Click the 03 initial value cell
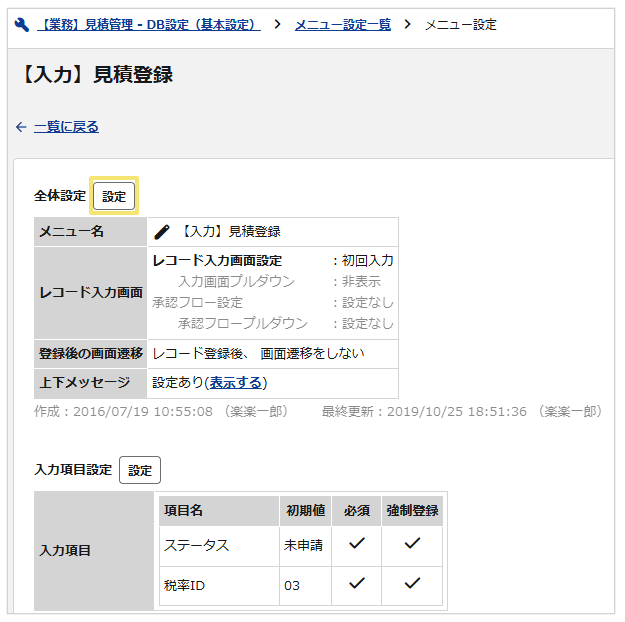This screenshot has width=625, height=622. pyautogui.click(x=306, y=586)
